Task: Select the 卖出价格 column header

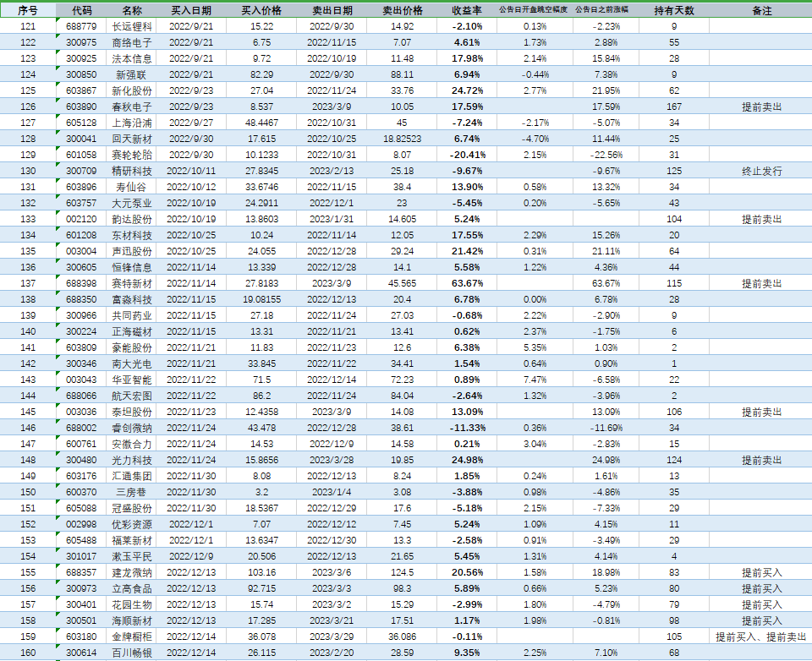Action: tap(403, 10)
